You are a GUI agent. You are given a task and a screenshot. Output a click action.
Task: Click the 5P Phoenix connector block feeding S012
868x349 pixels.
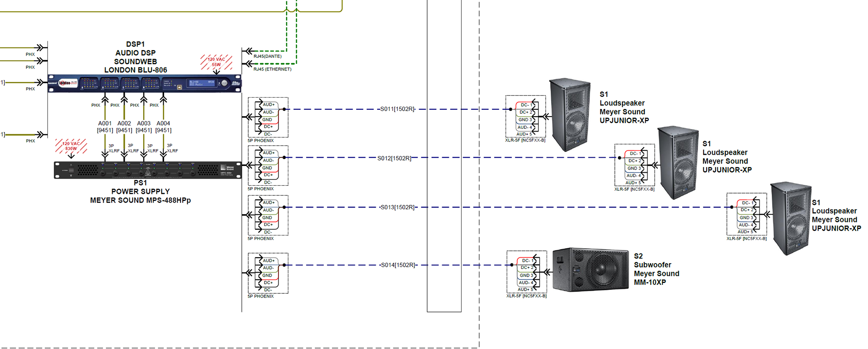tap(268, 165)
